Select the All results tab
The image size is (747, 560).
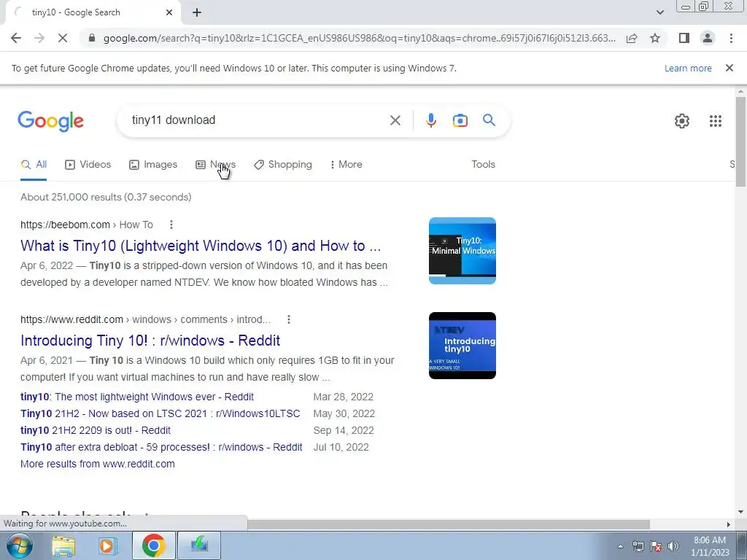click(x=34, y=165)
